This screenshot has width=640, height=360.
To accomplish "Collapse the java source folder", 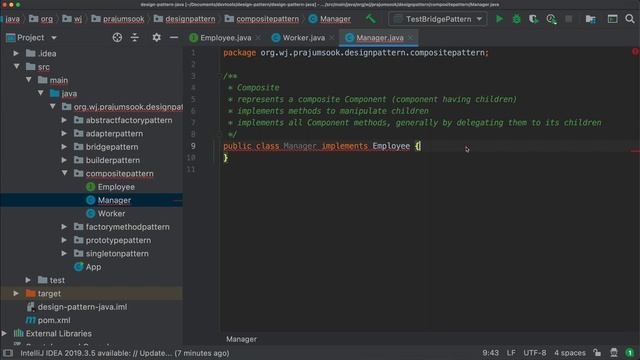I will [40, 93].
